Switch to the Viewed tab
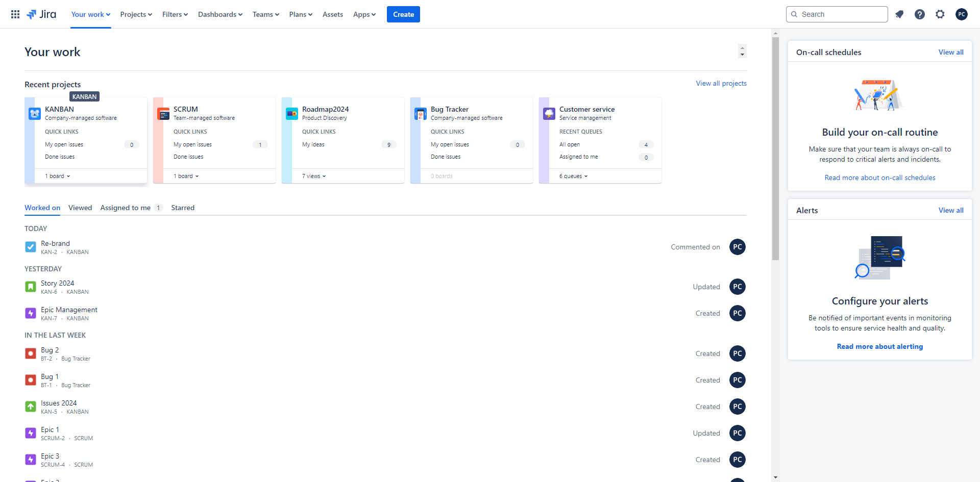 80,208
